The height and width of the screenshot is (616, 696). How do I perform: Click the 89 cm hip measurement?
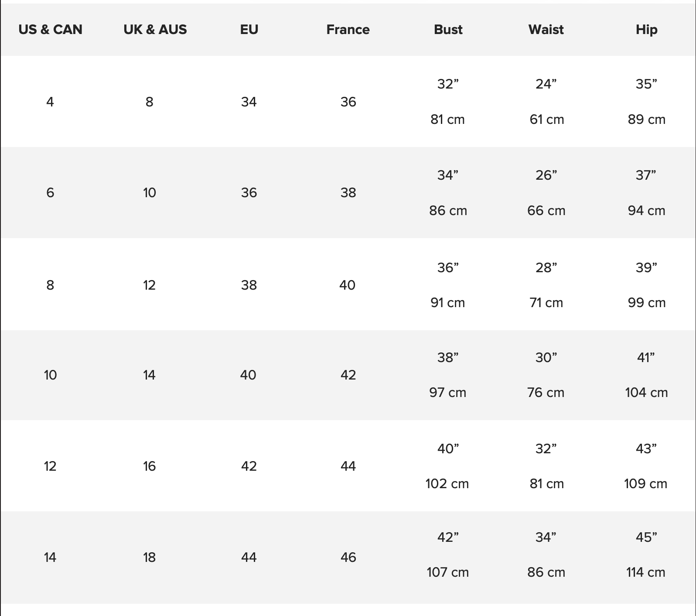(646, 120)
